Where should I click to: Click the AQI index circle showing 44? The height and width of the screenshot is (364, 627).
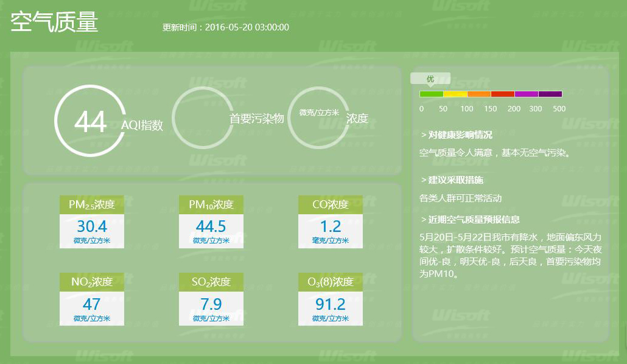click(x=90, y=121)
